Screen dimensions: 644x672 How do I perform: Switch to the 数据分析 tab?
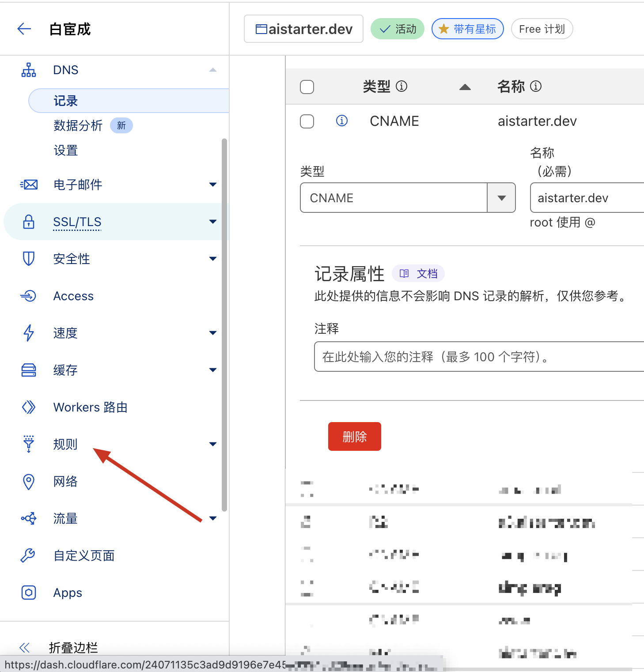[78, 125]
